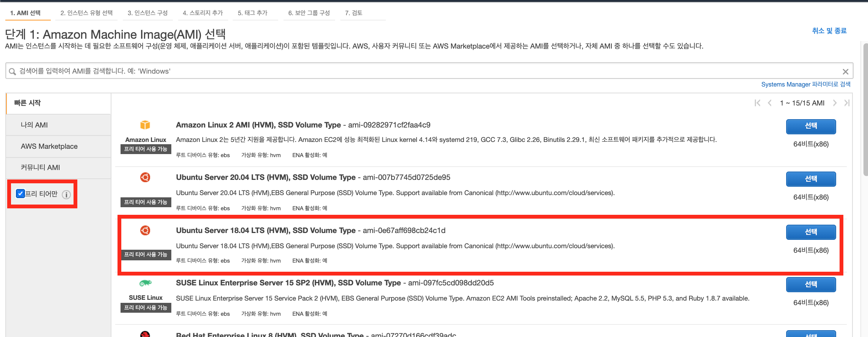This screenshot has height=337, width=868.
Task: Click 선택 for Red Hat Enterprise Linux 8
Action: pyautogui.click(x=811, y=334)
